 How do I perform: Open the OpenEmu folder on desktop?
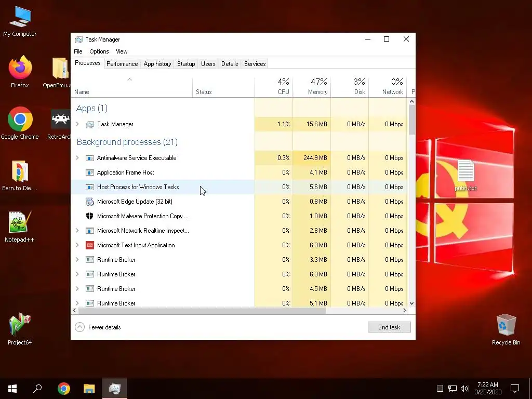(58, 72)
